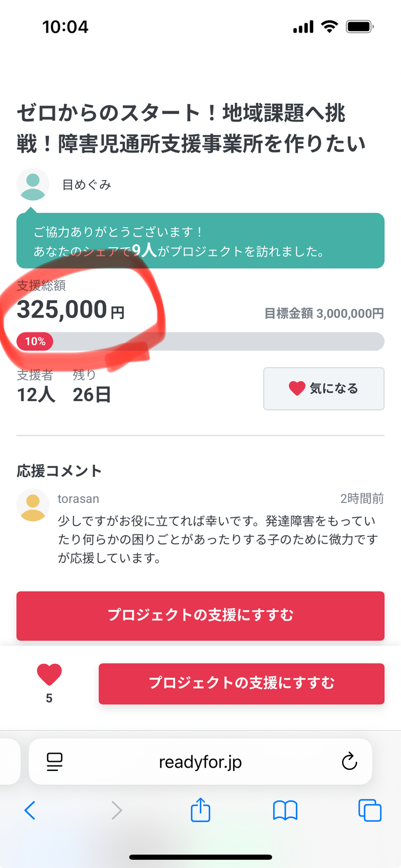The height and width of the screenshot is (868, 401).
Task: Tap the green share thank-you banner
Action: (x=200, y=241)
